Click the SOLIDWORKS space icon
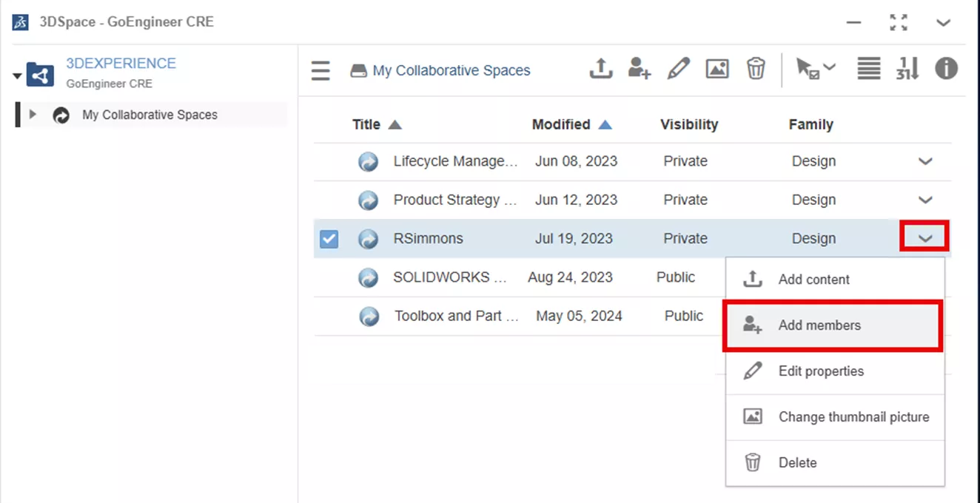This screenshot has width=980, height=503. coord(369,277)
